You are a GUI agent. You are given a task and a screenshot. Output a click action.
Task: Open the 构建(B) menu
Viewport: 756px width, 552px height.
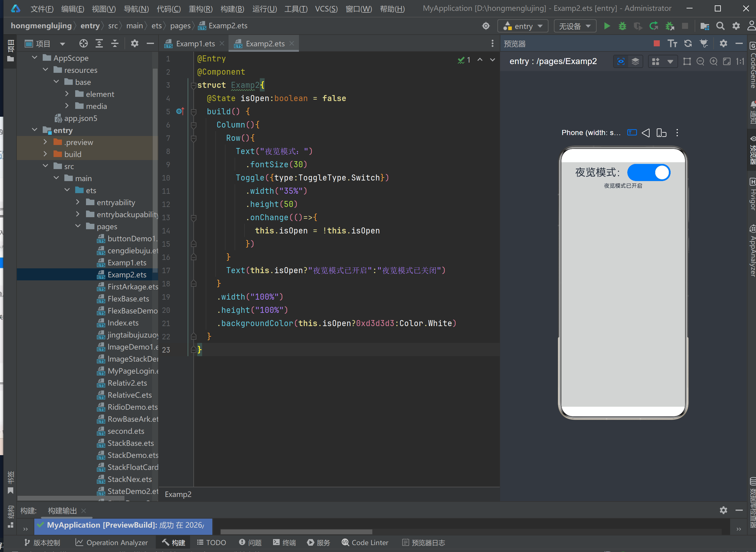pyautogui.click(x=232, y=9)
